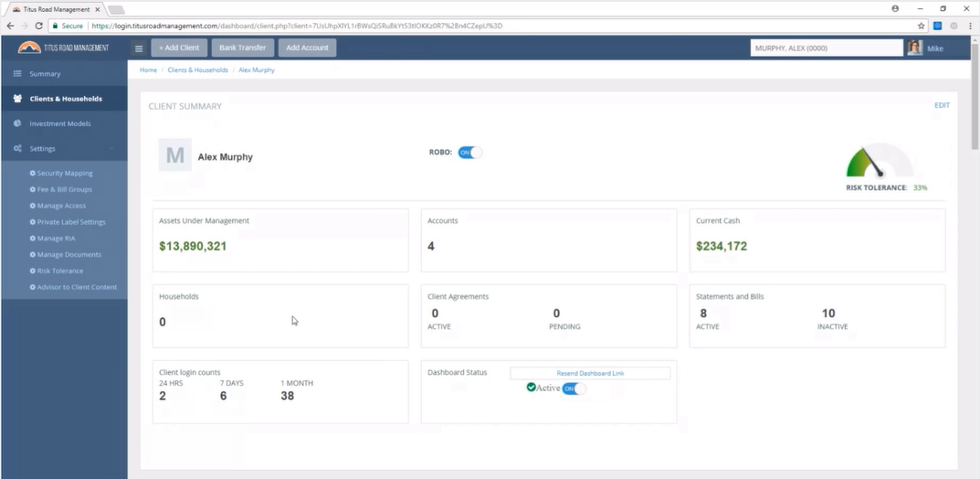
Task: Expand the Settings menu chevron
Action: click(x=111, y=149)
